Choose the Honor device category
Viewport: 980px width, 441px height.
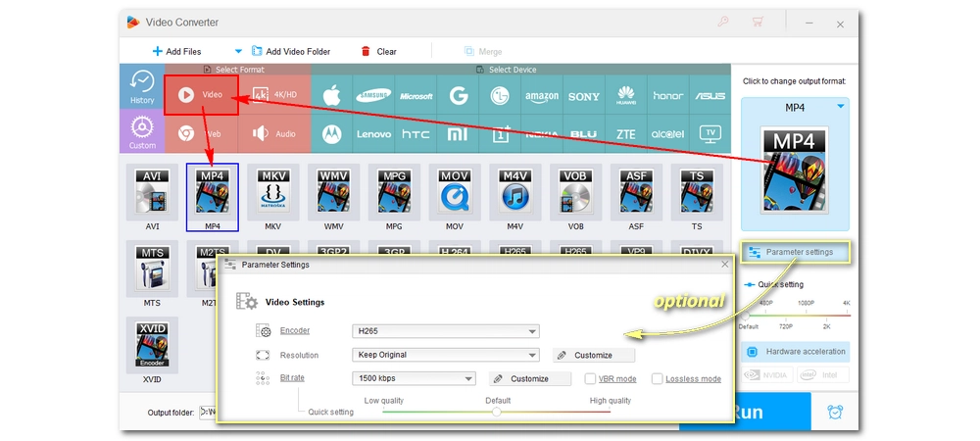(668, 96)
